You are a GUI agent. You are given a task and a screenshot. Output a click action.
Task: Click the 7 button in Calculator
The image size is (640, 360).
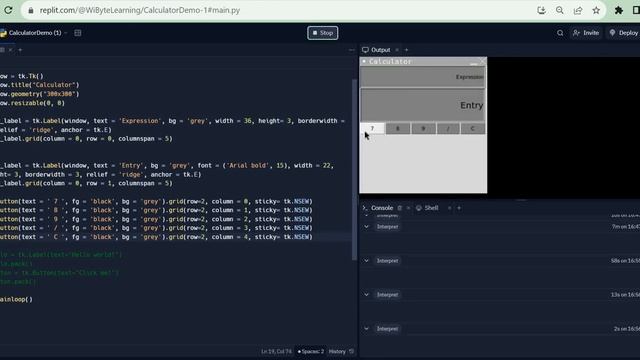(372, 129)
